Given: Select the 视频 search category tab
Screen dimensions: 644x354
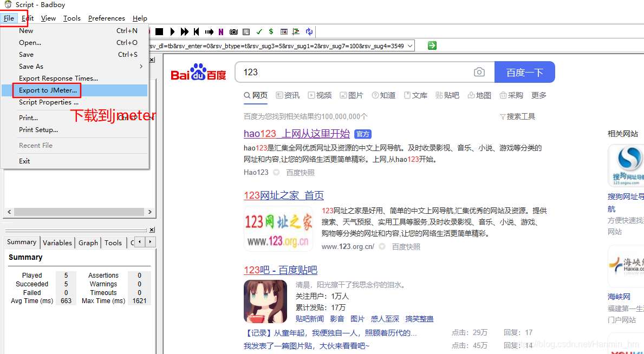Looking at the screenshot, I should 320,95.
